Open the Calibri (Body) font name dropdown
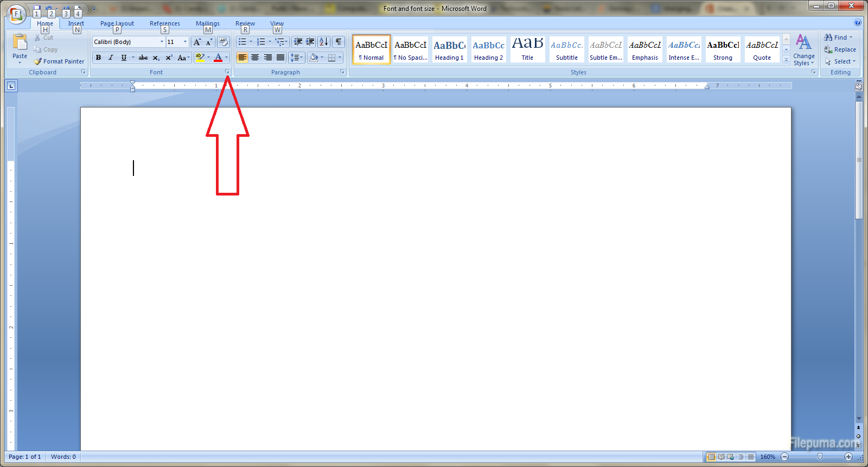868x467 pixels. click(162, 42)
